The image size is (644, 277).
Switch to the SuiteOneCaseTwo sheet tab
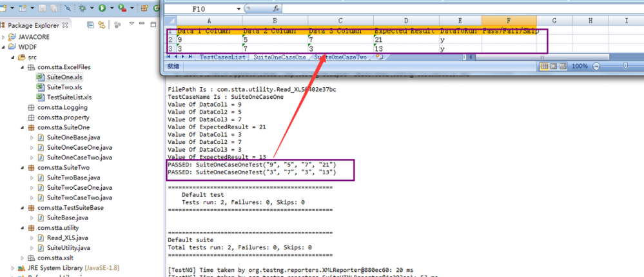click(x=340, y=57)
